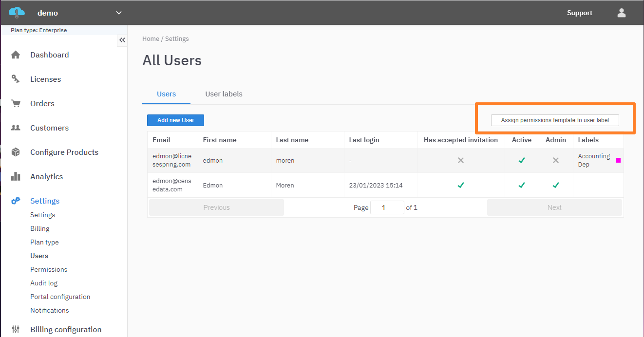
Task: Open the user profile avatar icon
Action: coord(621,13)
